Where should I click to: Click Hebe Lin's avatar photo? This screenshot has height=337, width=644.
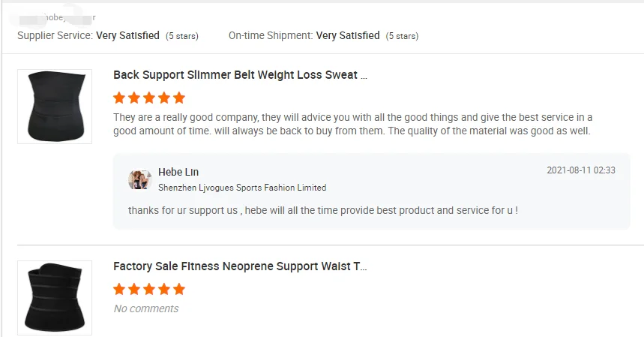140,179
